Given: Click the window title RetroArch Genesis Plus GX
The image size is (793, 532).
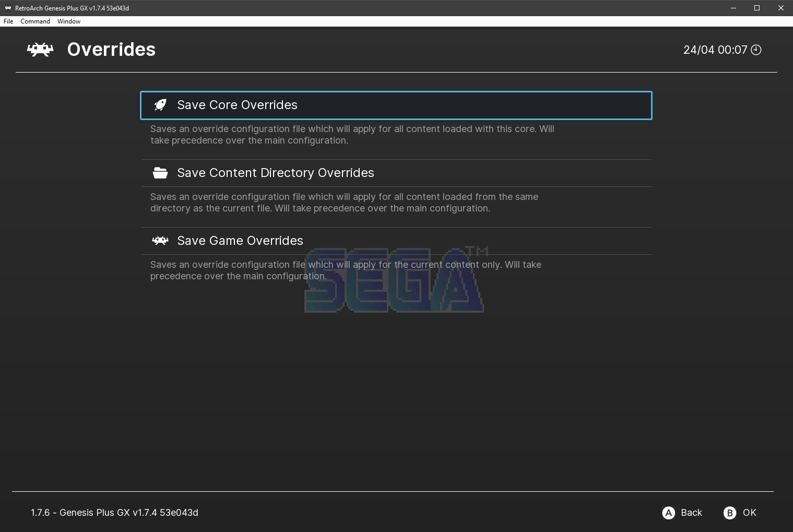Looking at the screenshot, I should (72, 8).
